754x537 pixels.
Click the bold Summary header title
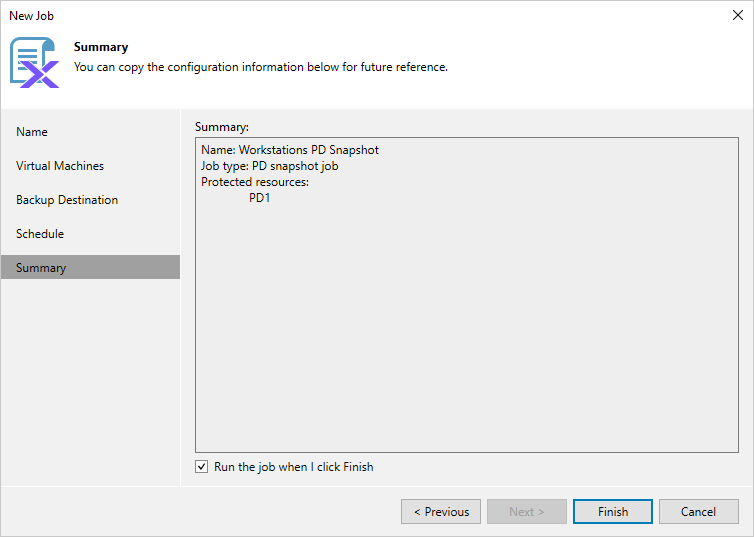pos(101,47)
